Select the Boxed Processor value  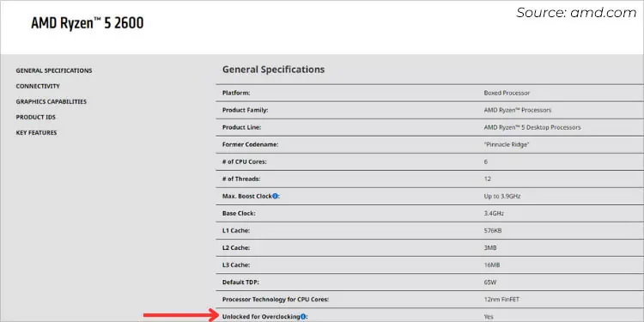(507, 93)
